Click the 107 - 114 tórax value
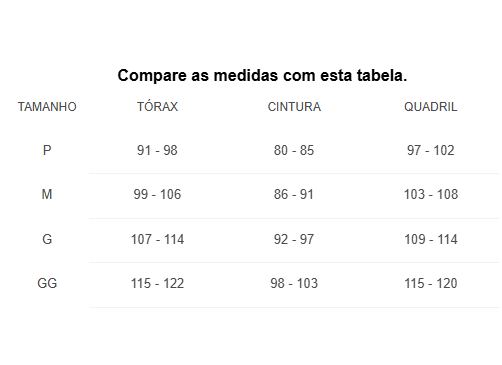 [x=157, y=239]
